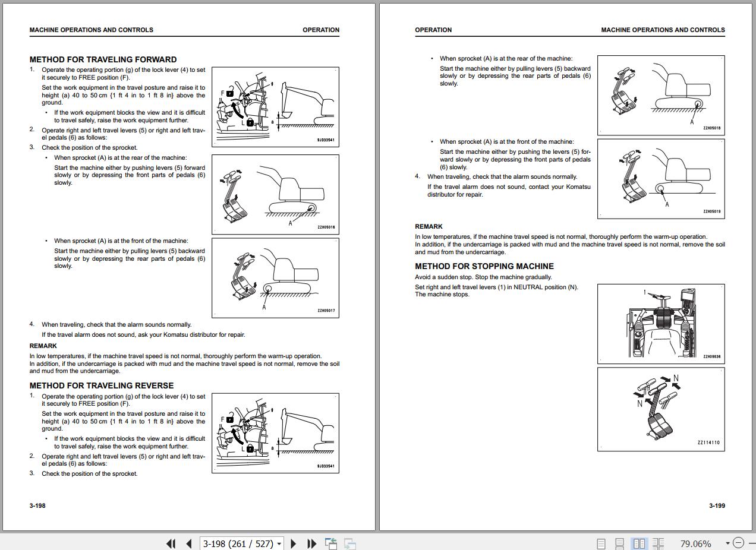Switch to continuous page layout
Screen dimensions: 756x550
point(619,543)
